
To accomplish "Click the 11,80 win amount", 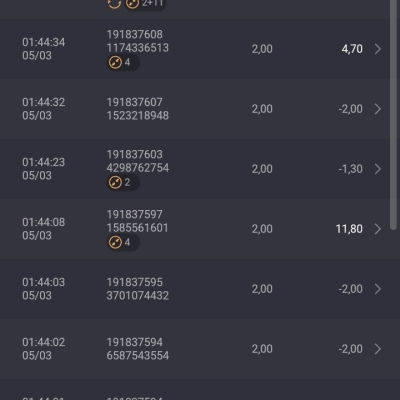I will pos(349,229).
